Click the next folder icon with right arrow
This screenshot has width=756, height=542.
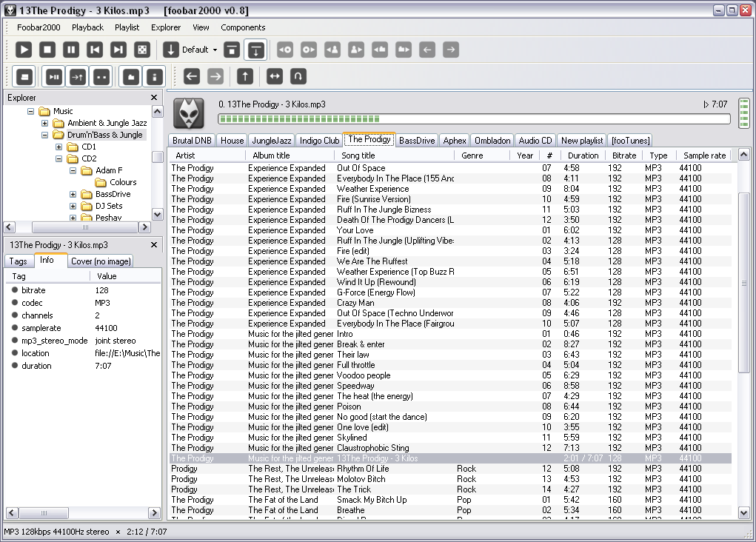[404, 50]
